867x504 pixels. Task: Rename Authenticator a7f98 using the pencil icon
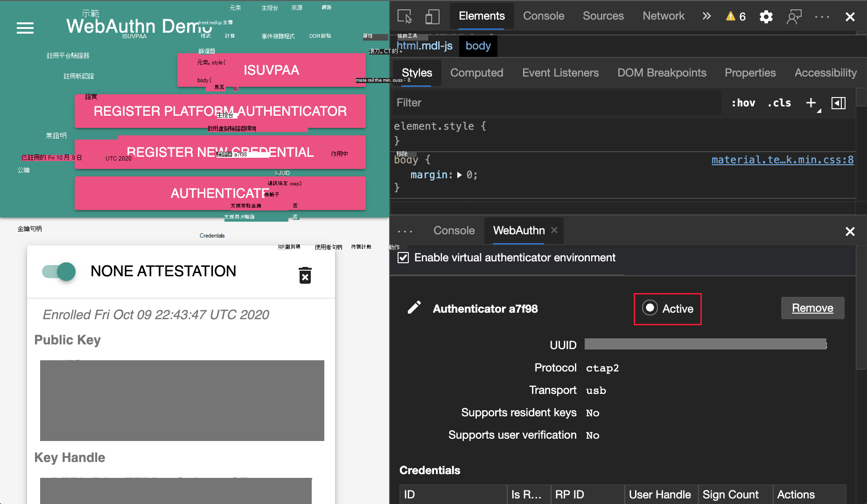(x=414, y=308)
